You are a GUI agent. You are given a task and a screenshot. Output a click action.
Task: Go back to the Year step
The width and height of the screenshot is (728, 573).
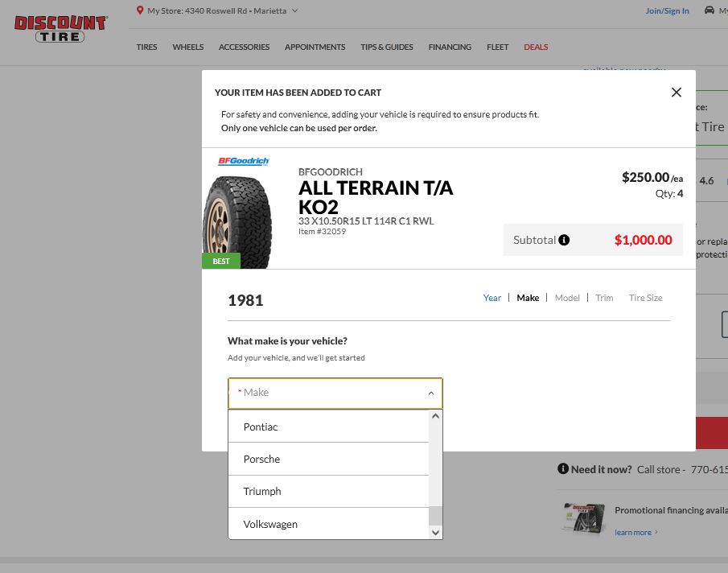[x=492, y=298]
